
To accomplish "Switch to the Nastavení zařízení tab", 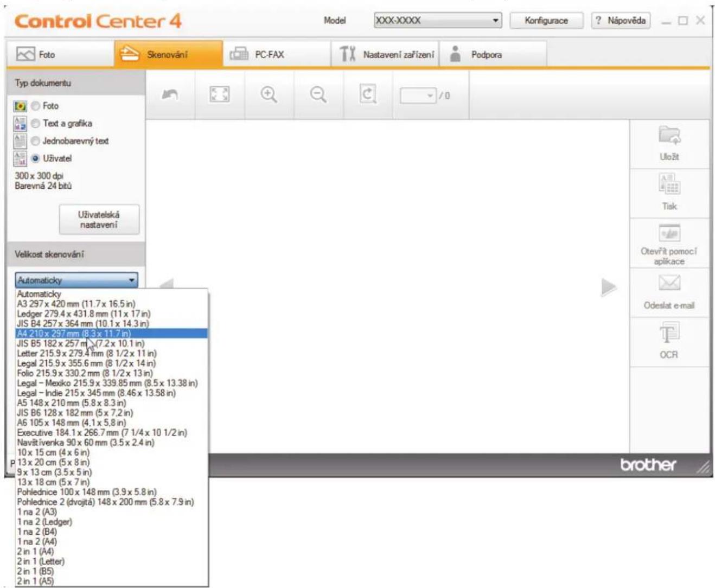I will (385, 54).
